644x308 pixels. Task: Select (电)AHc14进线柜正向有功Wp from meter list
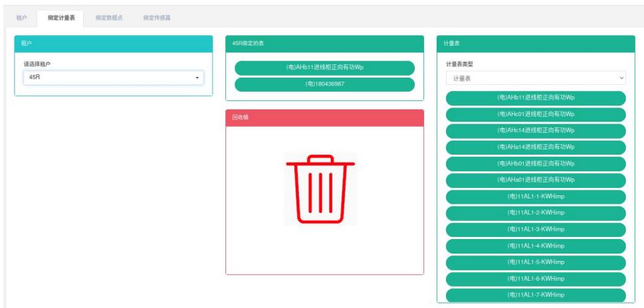click(x=536, y=131)
